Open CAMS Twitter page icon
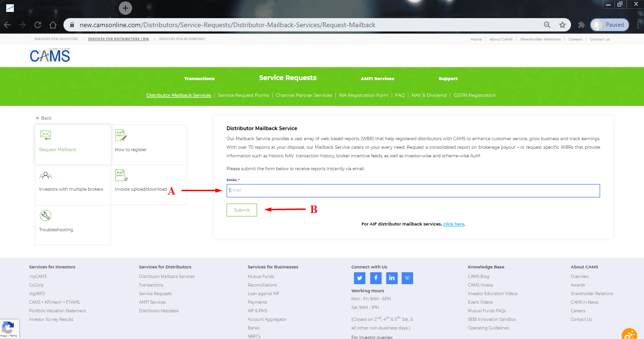Image resolution: width=644 pixels, height=339 pixels. [x=360, y=278]
